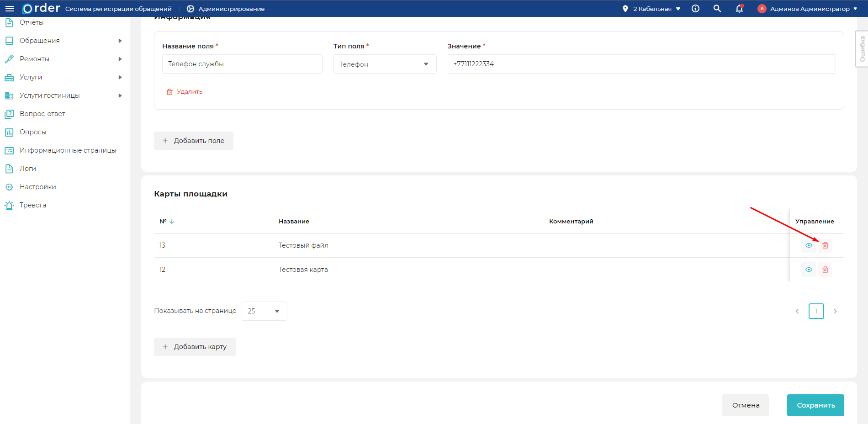Open search via magnifier icon

pos(717,9)
